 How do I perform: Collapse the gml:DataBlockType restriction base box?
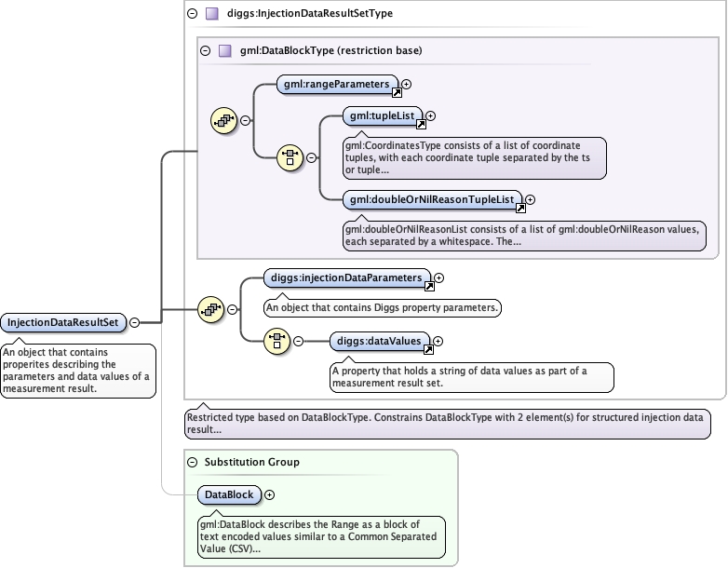pyautogui.click(x=206, y=50)
